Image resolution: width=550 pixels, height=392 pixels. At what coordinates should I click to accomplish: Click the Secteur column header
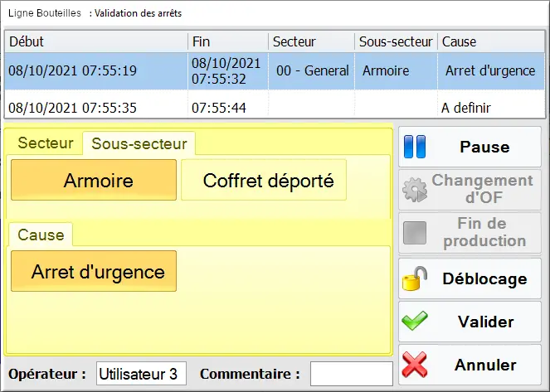pyautogui.click(x=311, y=41)
